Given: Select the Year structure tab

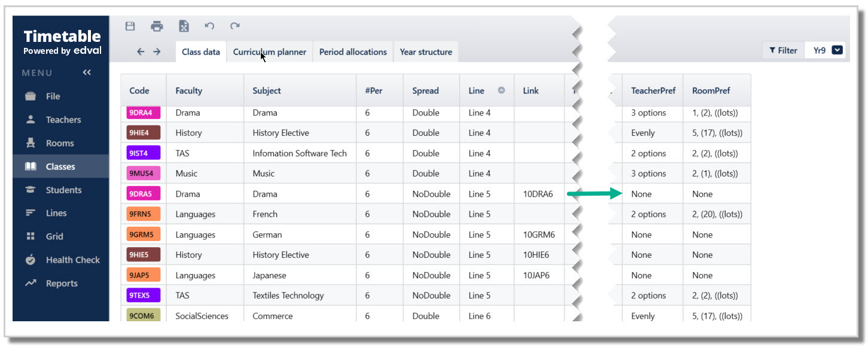Looking at the screenshot, I should 426,52.
